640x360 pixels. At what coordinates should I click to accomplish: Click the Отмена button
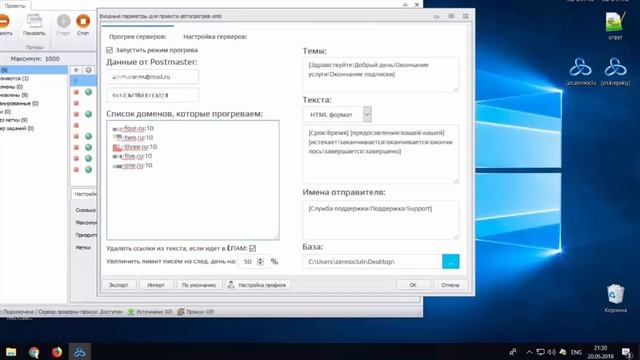450,285
